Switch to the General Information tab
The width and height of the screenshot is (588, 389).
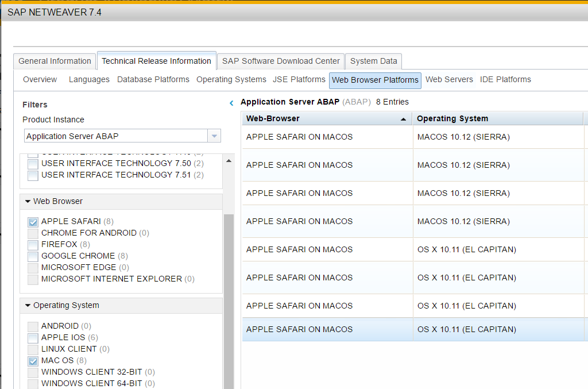[55, 61]
